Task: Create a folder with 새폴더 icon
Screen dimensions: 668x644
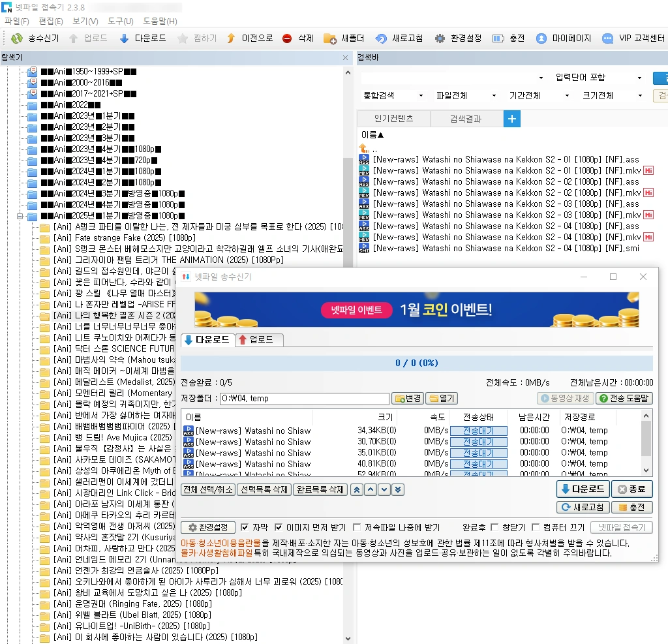Action: coord(329,38)
